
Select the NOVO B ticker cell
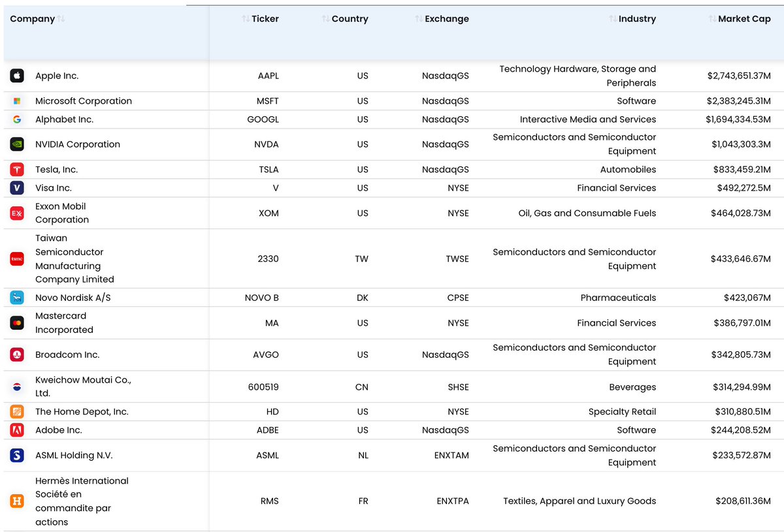tap(262, 298)
